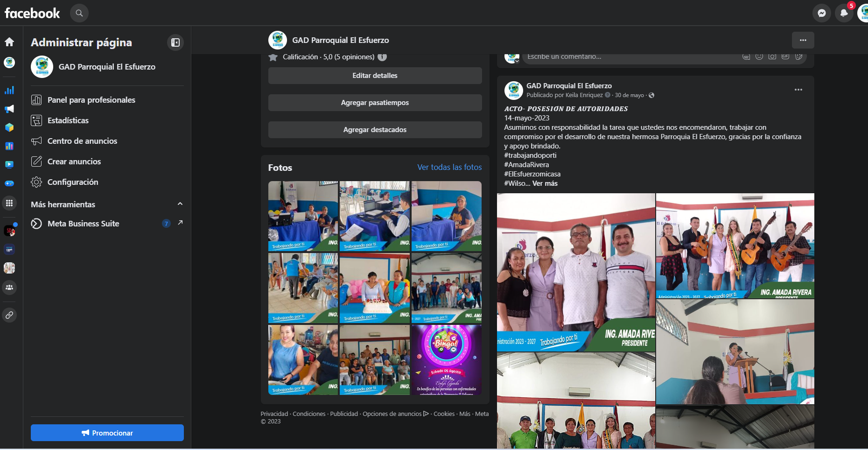Open Messenger from the top bar

coord(822,13)
